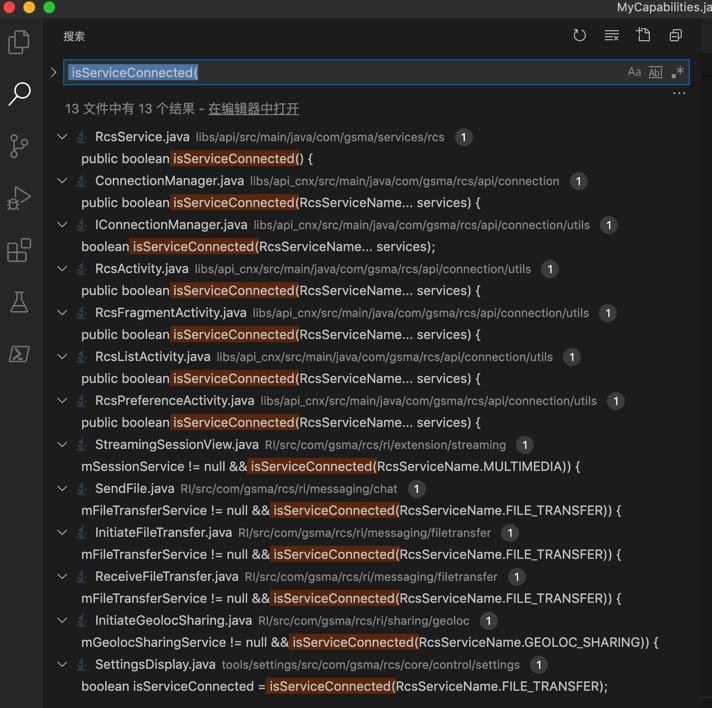This screenshot has height=708, width=712.
Task: Select RcsListActivity.java file row
Action: [372, 357]
